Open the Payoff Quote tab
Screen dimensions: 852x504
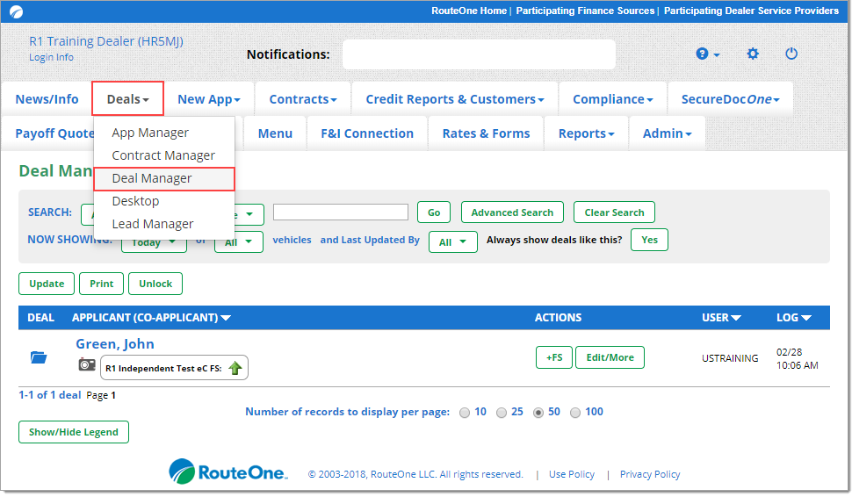coord(54,133)
